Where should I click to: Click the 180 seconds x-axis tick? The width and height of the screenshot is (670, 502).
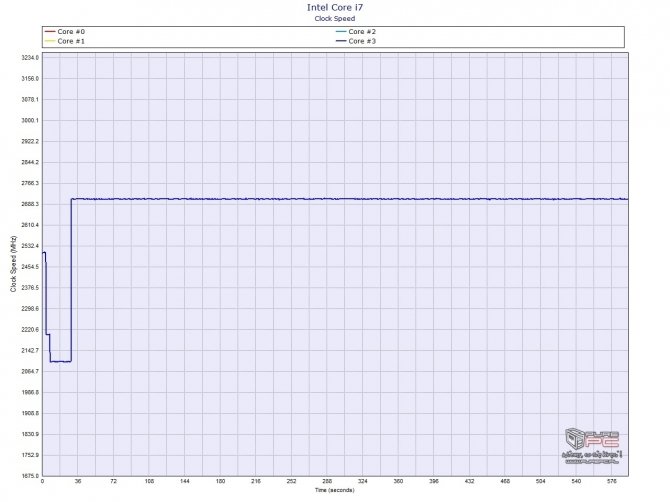pyautogui.click(x=220, y=481)
